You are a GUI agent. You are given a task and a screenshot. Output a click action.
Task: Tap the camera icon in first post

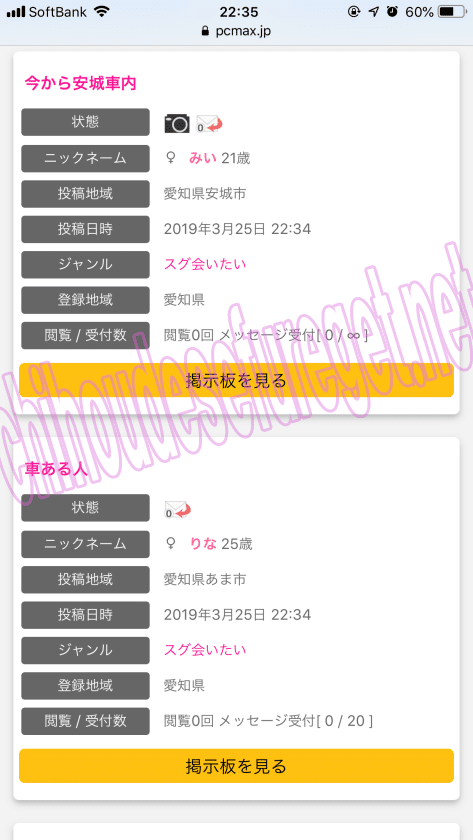tap(177, 123)
